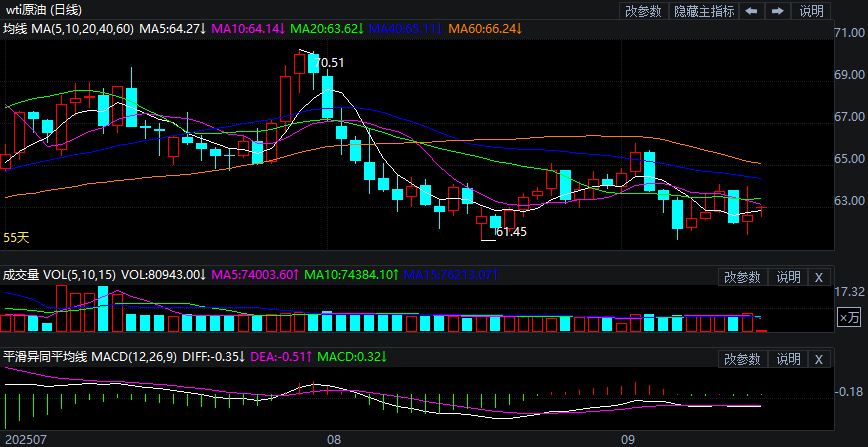Open 说明 for the main chart
868x447 pixels.
(812, 11)
